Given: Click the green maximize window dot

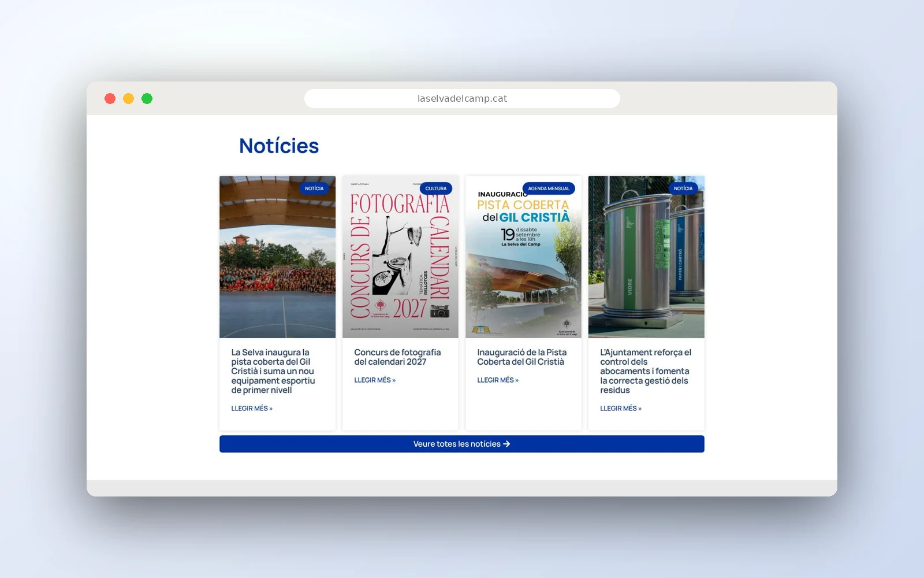Looking at the screenshot, I should click(x=147, y=99).
